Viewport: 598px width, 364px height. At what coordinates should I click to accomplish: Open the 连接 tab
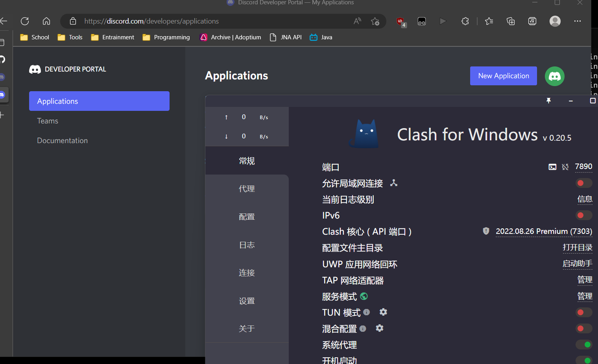click(247, 273)
